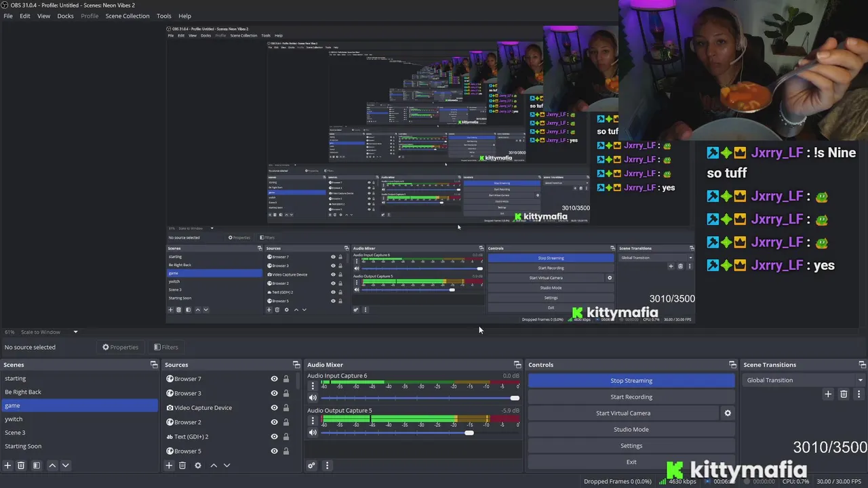Screen dimensions: 868x488
Task: Delete the selected source with the trash icon
Action: [182, 466]
